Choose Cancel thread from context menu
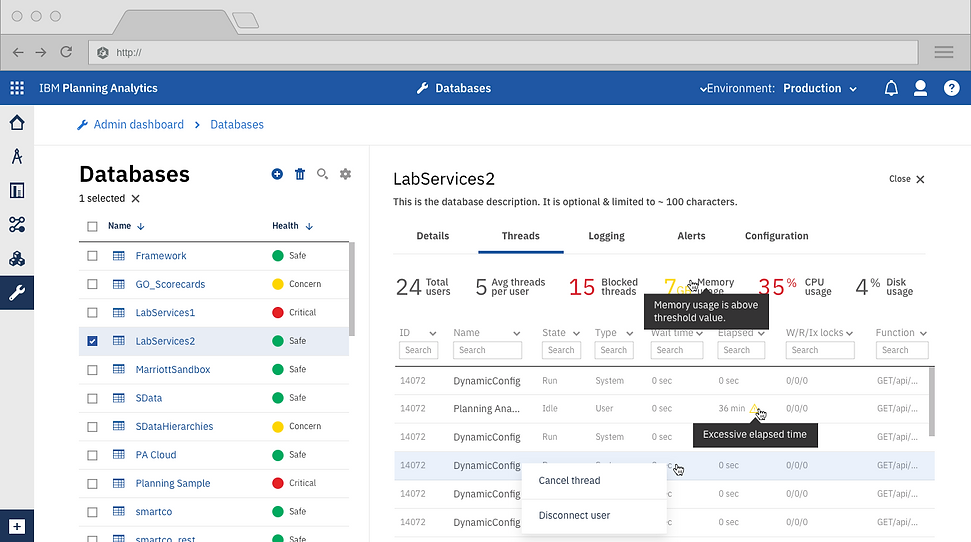This screenshot has width=971, height=542. point(594,481)
